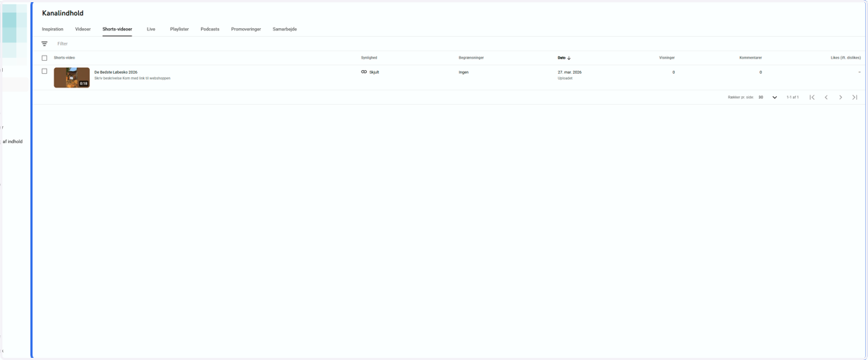This screenshot has width=868, height=360.
Task: Select the Shorts-videoer tab
Action: tap(117, 29)
